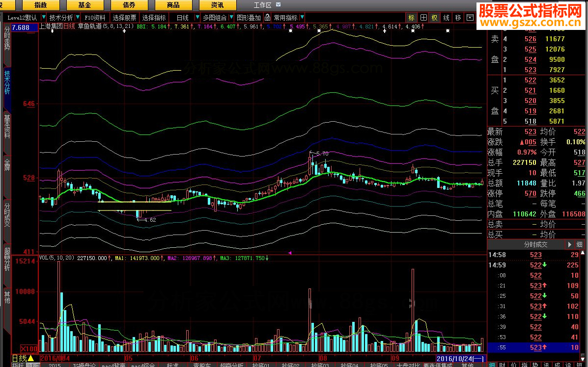Open the 工作区 workspace dropdown icon
588x367 pixels.
tap(279, 4)
